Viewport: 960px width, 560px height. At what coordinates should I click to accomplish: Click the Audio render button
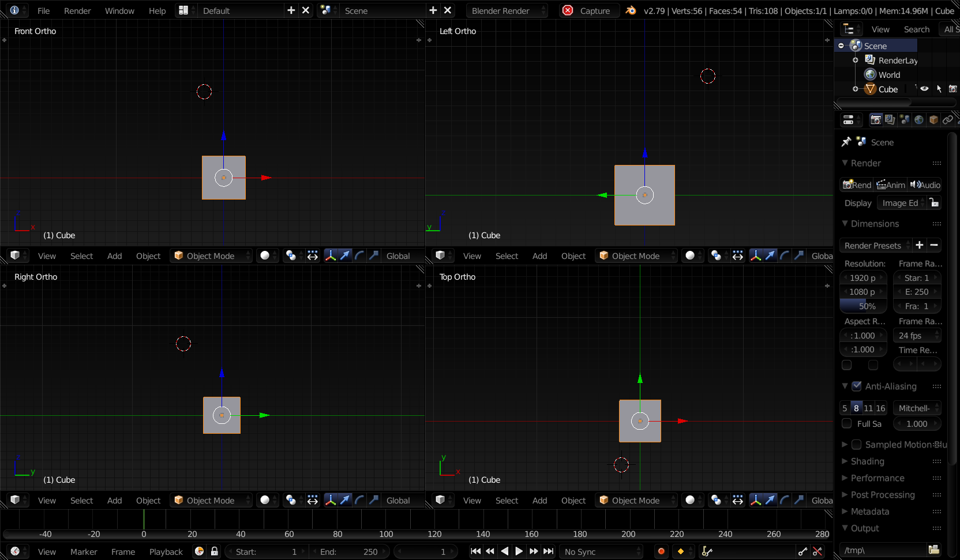pyautogui.click(x=925, y=185)
